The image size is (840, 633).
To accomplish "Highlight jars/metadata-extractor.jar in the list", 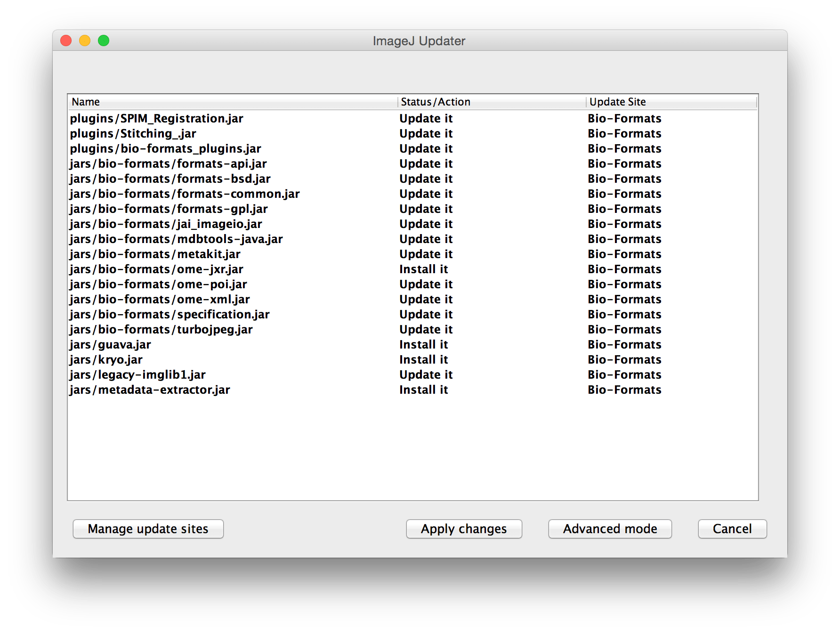I will 150,390.
